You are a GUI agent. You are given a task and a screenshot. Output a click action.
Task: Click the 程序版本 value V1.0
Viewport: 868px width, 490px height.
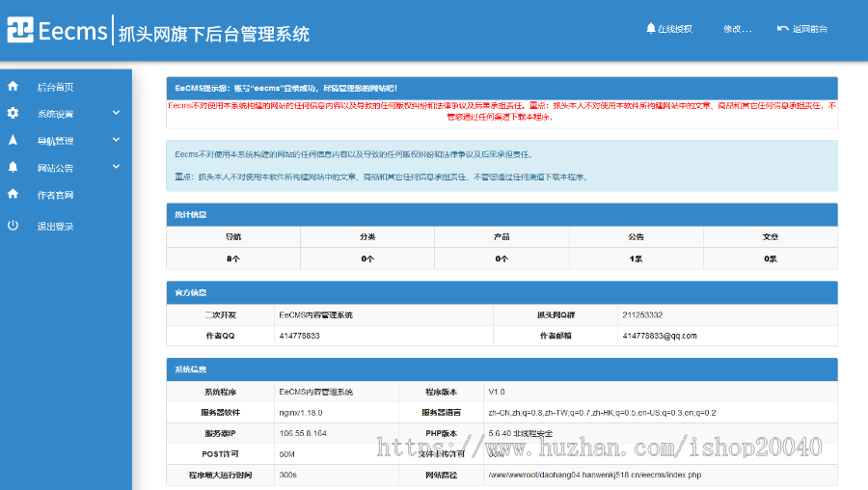tap(497, 392)
